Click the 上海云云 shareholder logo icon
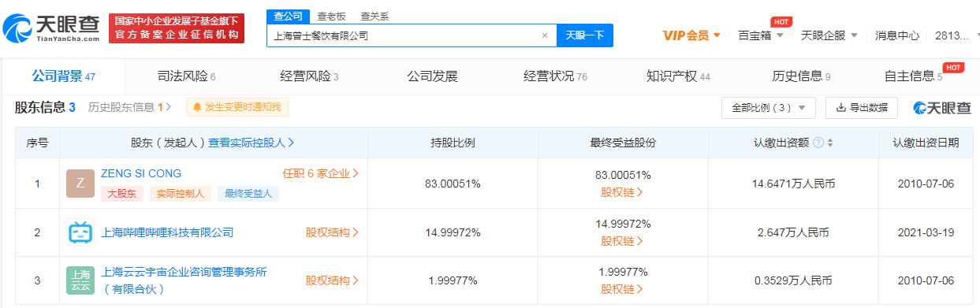Image resolution: width=980 pixels, height=308 pixels. click(80, 280)
